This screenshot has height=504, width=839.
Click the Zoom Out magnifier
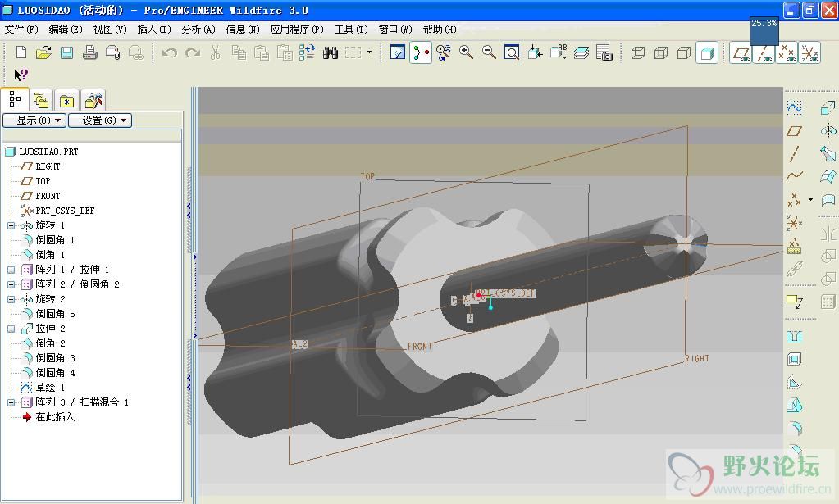pos(489,52)
